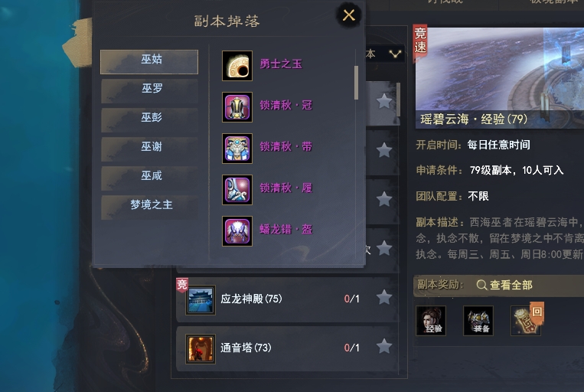Expand the dungeon filter dropdown chevron
Screen dimensions: 584x392
[395, 54]
